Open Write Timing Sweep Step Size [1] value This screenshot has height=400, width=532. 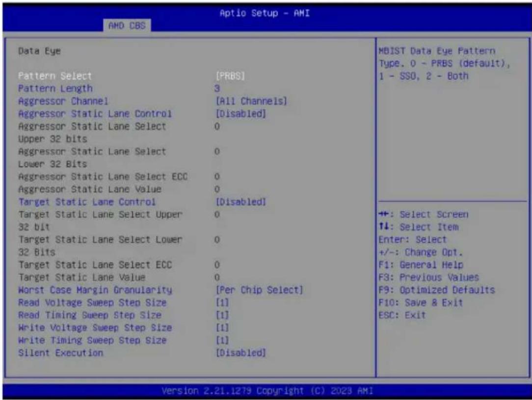(222, 340)
